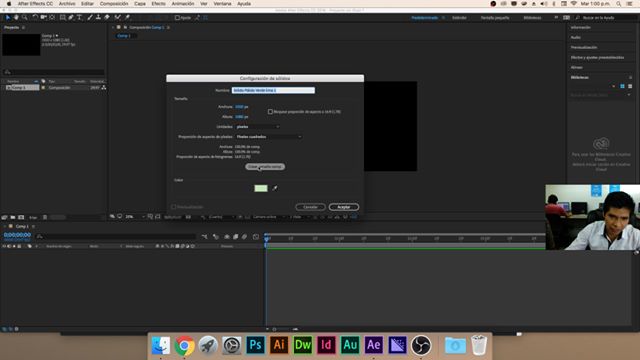
Task: Select the Brush tool
Action: click(90, 18)
